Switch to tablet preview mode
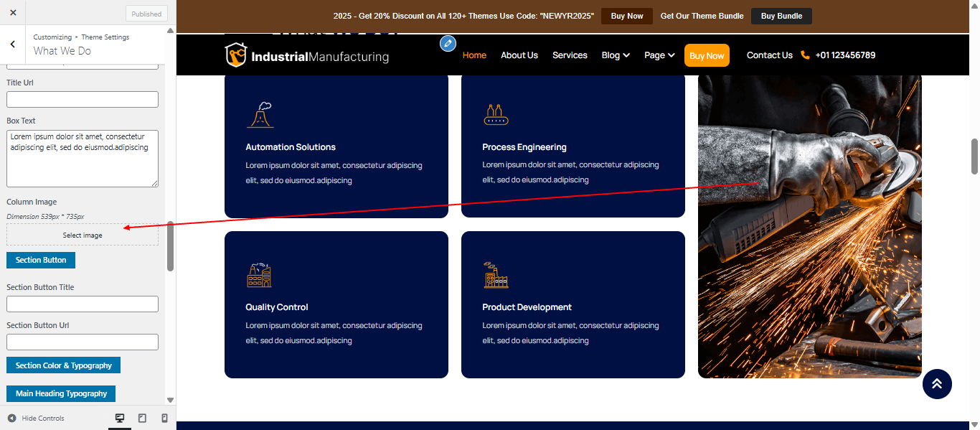This screenshot has height=430, width=980. [142, 418]
